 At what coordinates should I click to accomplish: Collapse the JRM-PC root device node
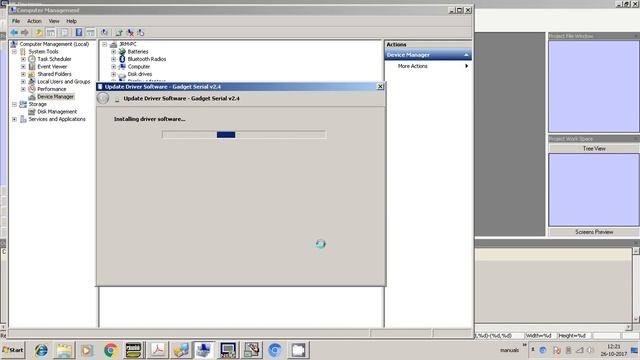(x=105, y=44)
